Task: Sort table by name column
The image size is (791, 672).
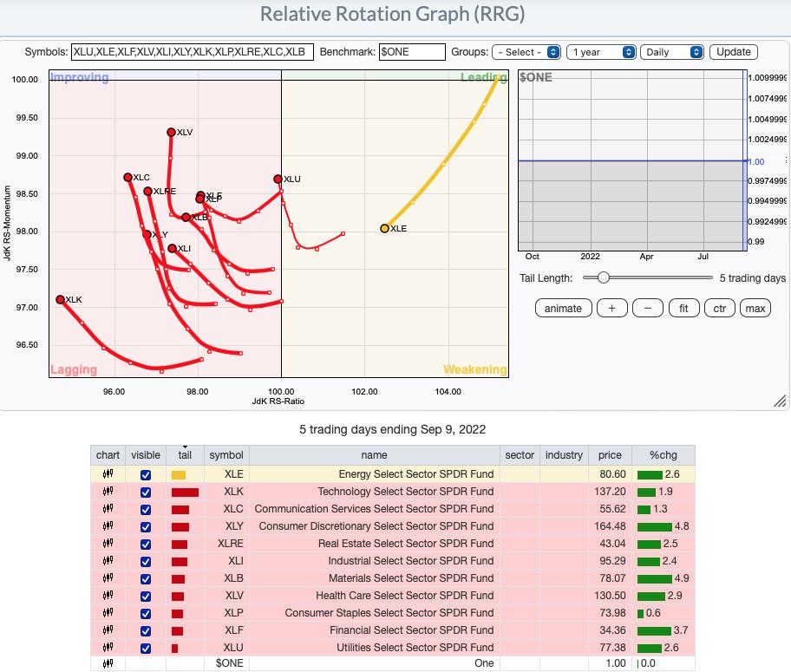Action: click(374, 455)
